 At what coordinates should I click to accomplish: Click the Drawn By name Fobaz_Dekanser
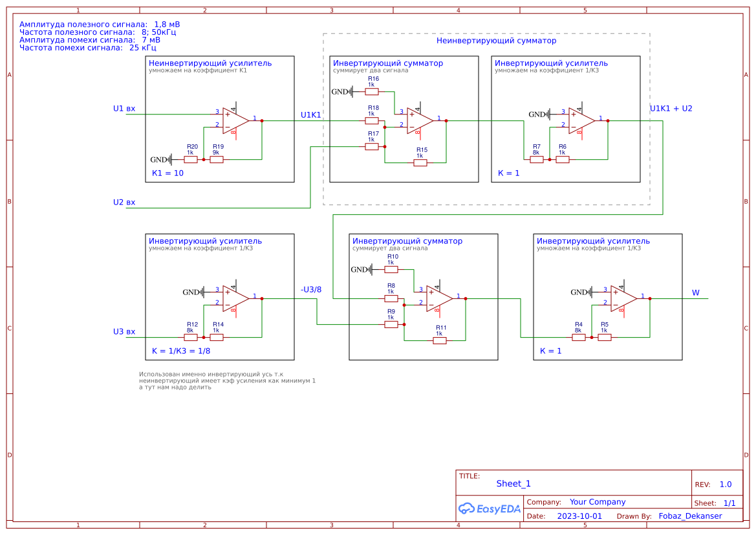[689, 516]
